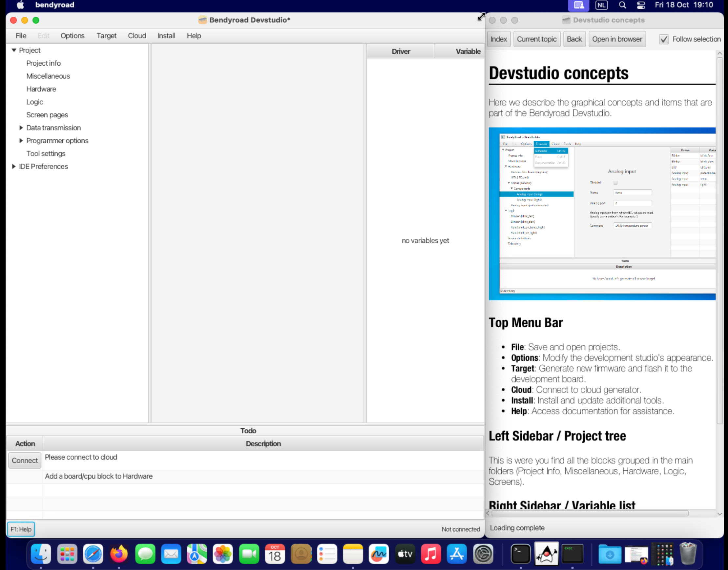Collapse the Project tree node
The width and height of the screenshot is (728, 570).
14,50
